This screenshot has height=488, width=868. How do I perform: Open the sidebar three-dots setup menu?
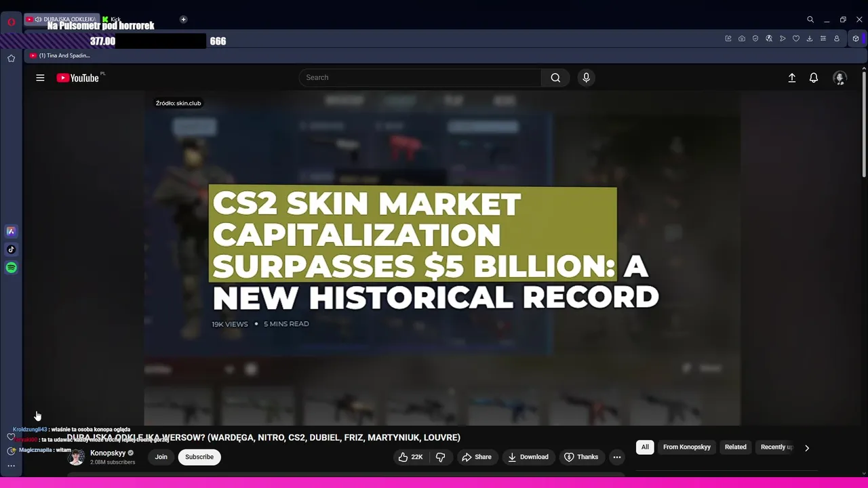coord(12,466)
